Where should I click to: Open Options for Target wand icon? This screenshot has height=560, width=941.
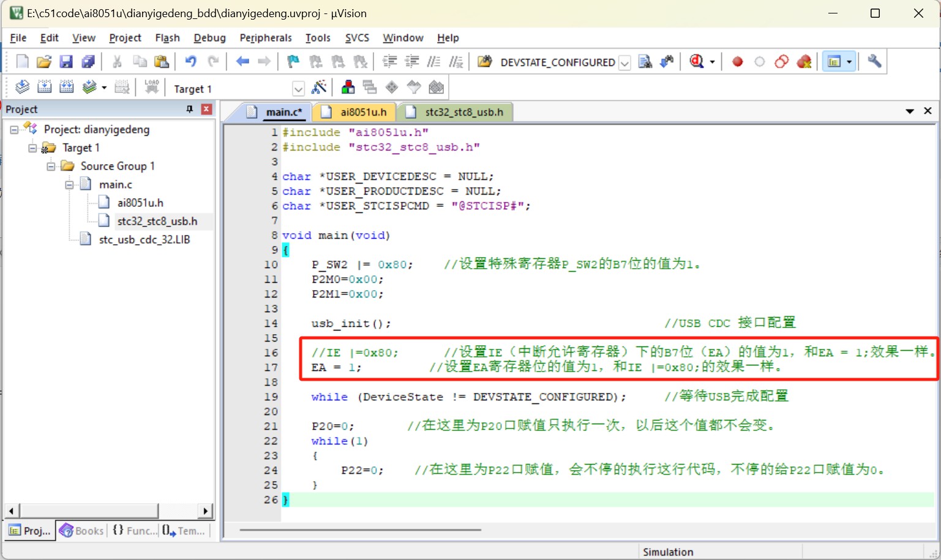(319, 87)
